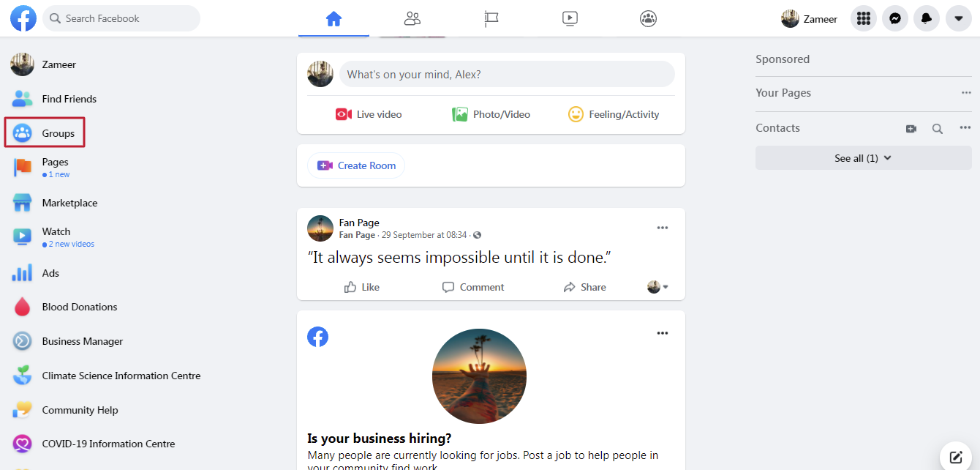Open Your Pages options menu
The width and height of the screenshot is (980, 470).
tap(966, 93)
